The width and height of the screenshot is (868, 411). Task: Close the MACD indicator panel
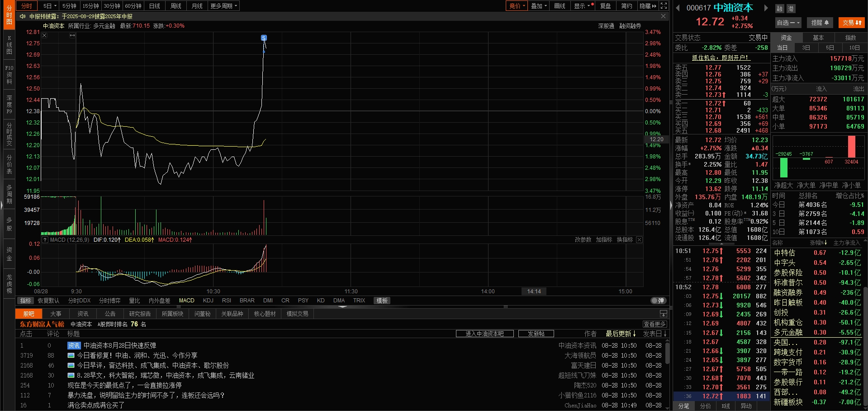point(639,240)
